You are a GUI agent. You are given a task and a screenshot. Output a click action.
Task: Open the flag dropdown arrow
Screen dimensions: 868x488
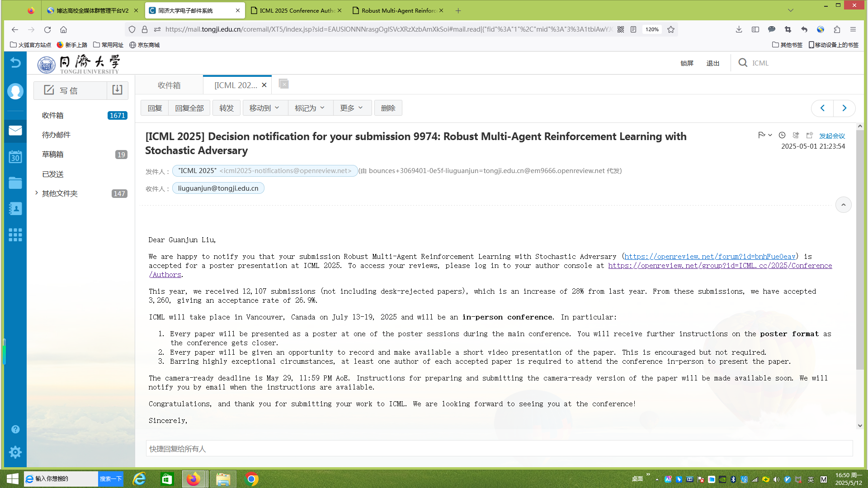click(770, 135)
